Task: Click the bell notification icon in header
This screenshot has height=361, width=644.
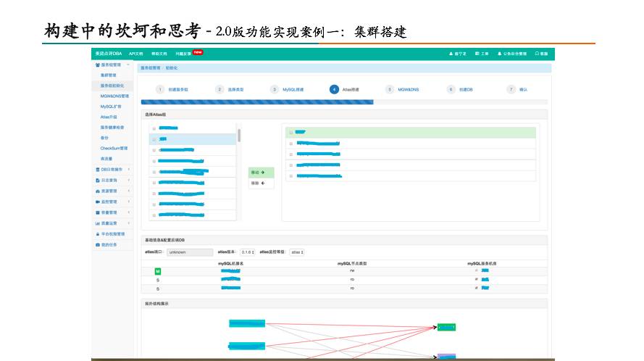Action: tap(499, 54)
